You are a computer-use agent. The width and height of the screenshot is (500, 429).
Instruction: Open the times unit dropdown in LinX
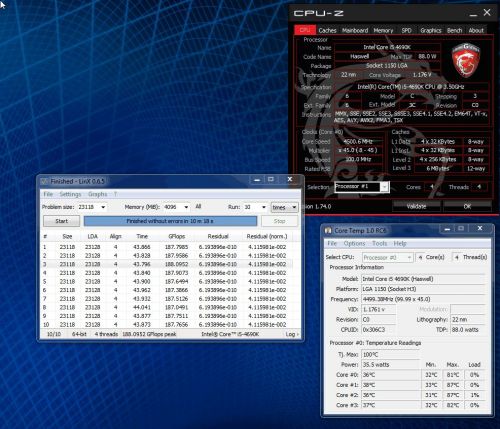(284, 207)
